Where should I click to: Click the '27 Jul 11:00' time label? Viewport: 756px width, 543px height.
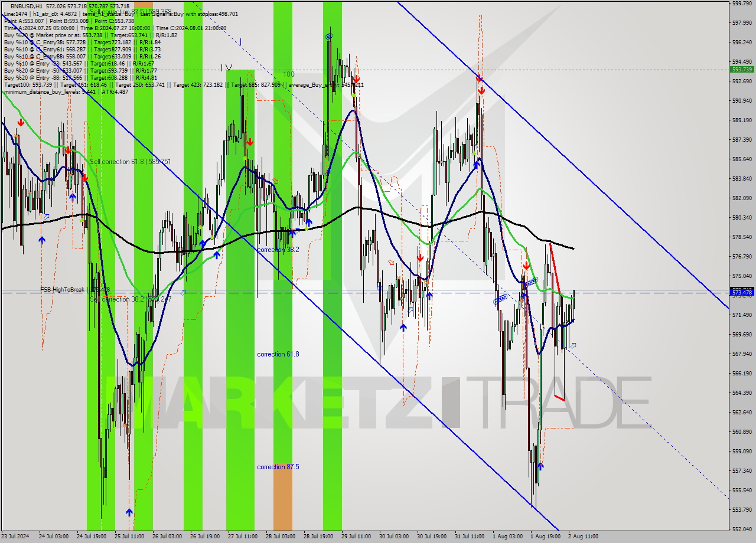click(x=242, y=537)
